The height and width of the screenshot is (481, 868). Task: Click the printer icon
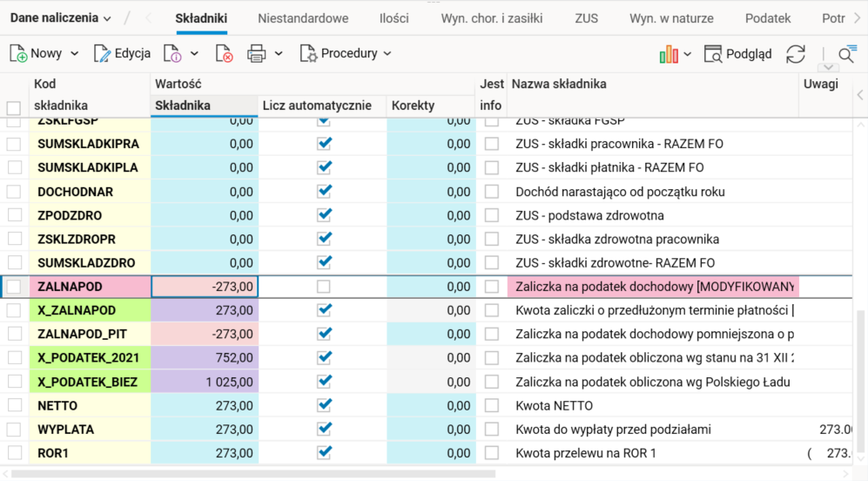[x=256, y=54]
